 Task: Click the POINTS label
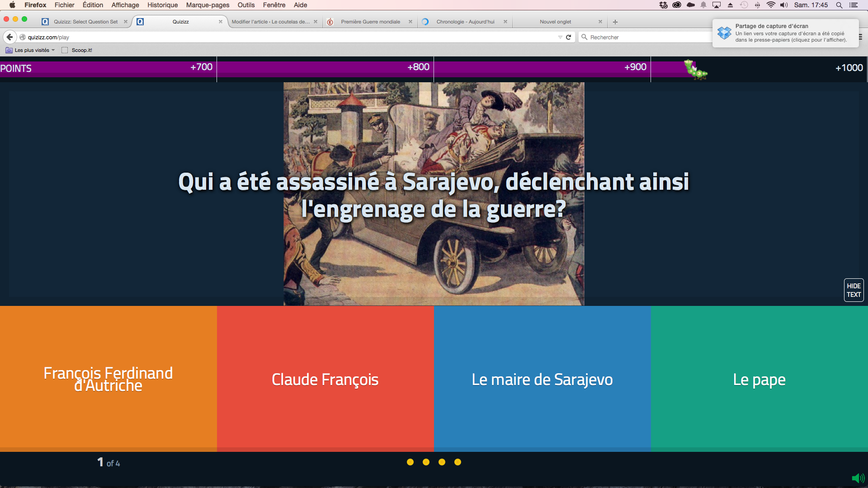click(x=16, y=69)
